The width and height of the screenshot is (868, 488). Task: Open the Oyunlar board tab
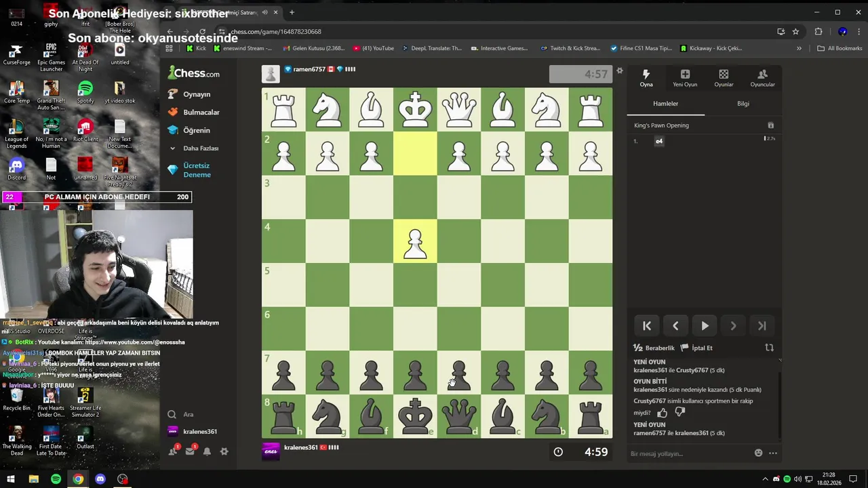point(724,78)
